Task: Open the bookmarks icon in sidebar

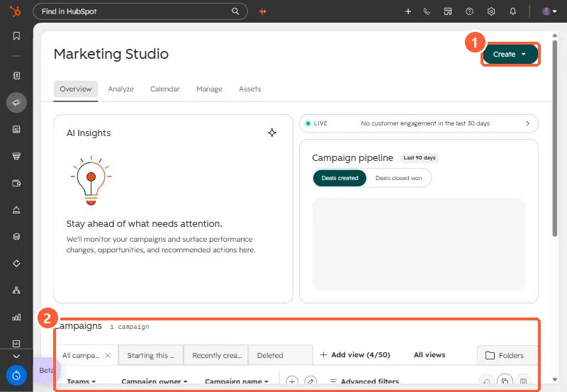Action: coord(16,36)
